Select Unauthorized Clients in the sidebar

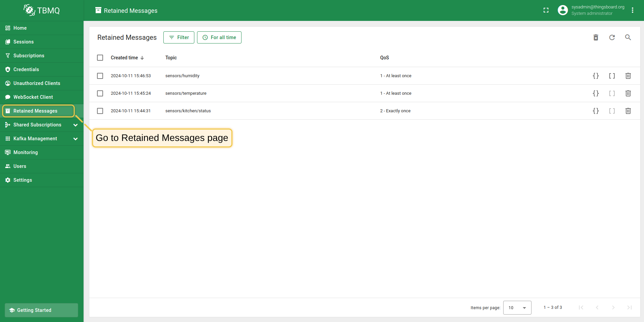[x=37, y=83]
